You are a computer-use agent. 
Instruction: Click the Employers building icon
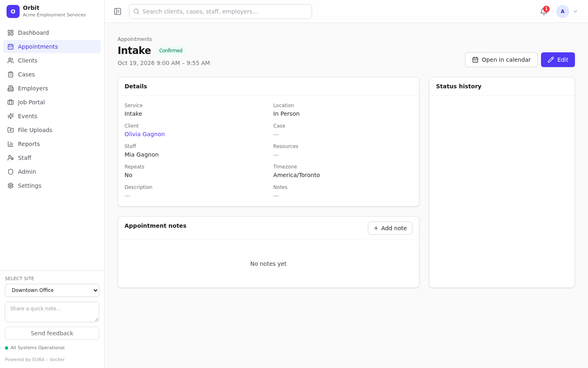[x=11, y=88]
